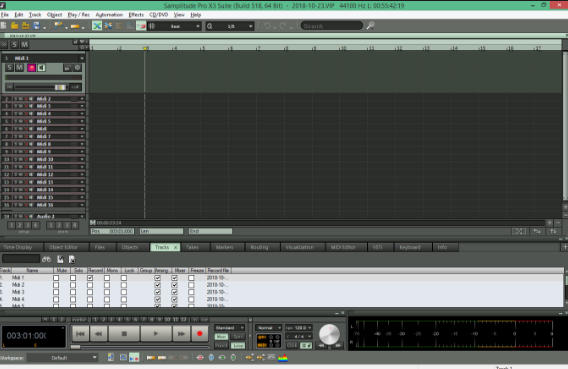This screenshot has width=568, height=369.
Task: Arm record on Midi 1 track header
Action: point(31,68)
